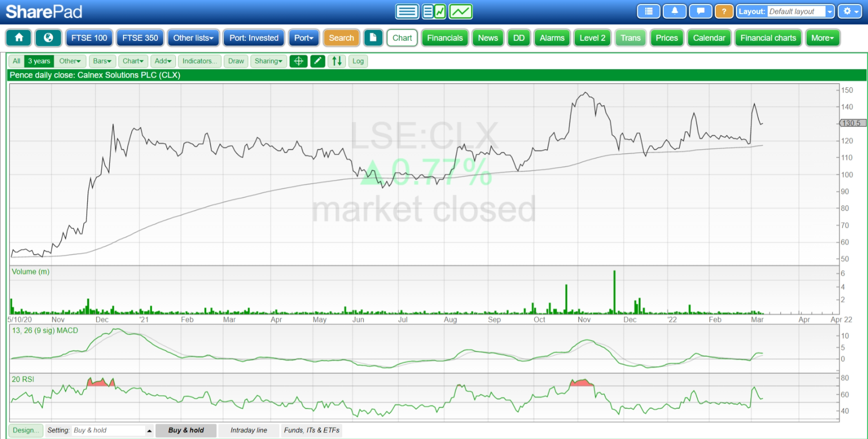
Task: Open the chat messages icon
Action: pyautogui.click(x=701, y=11)
